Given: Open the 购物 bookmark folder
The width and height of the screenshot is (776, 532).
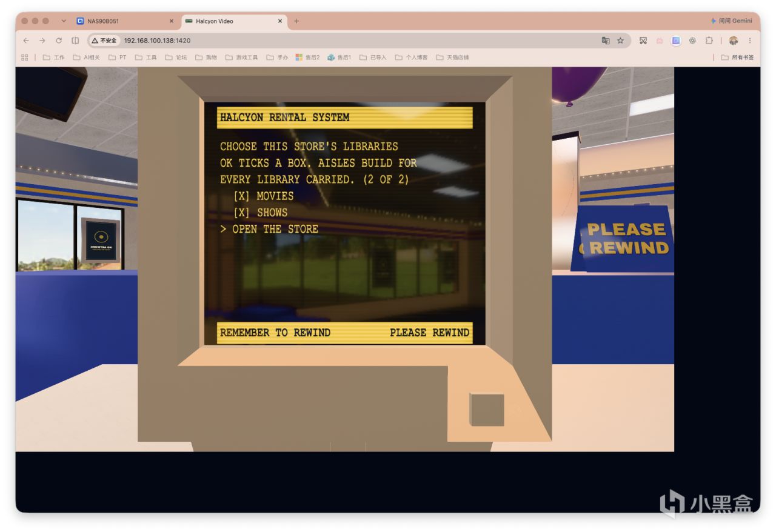Looking at the screenshot, I should [x=206, y=58].
